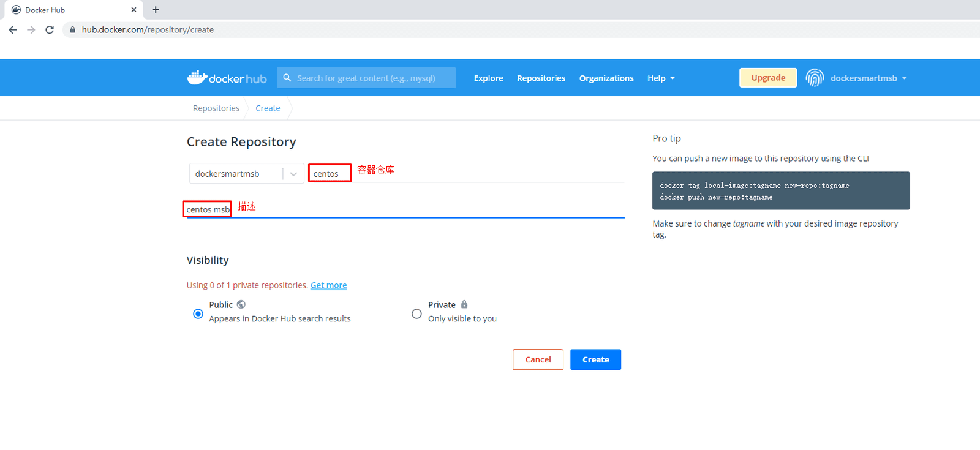Click the Docker Hub search field
Screen dimensions: 980x450
pyautogui.click(x=366, y=78)
